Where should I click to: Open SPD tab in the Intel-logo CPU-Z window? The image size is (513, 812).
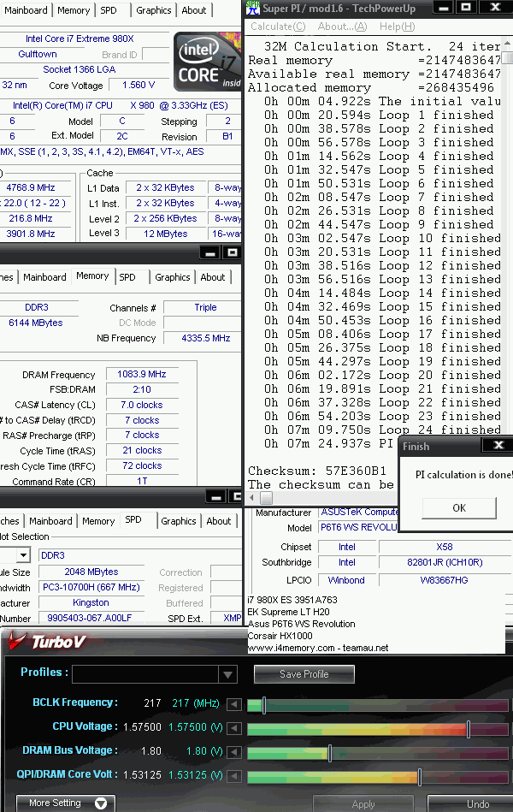[109, 10]
